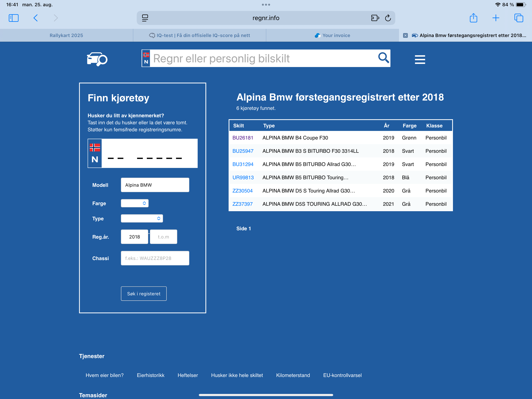Screen dimensions: 532x399
Task: Edit the Modell field Alpina BMW
Action: click(x=155, y=185)
